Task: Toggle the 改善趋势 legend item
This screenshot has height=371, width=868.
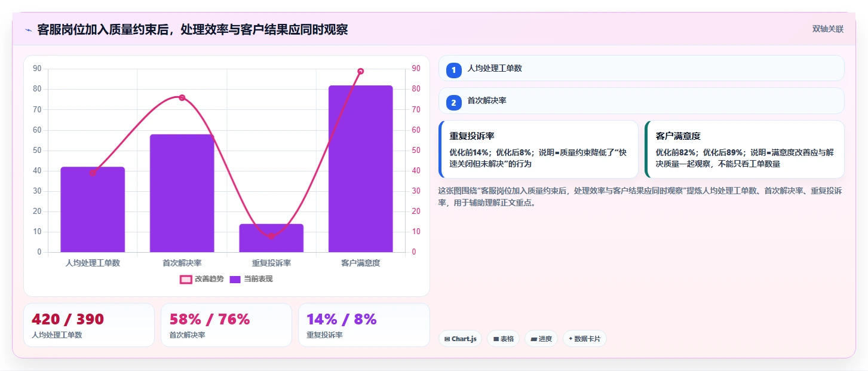Action: pos(201,279)
